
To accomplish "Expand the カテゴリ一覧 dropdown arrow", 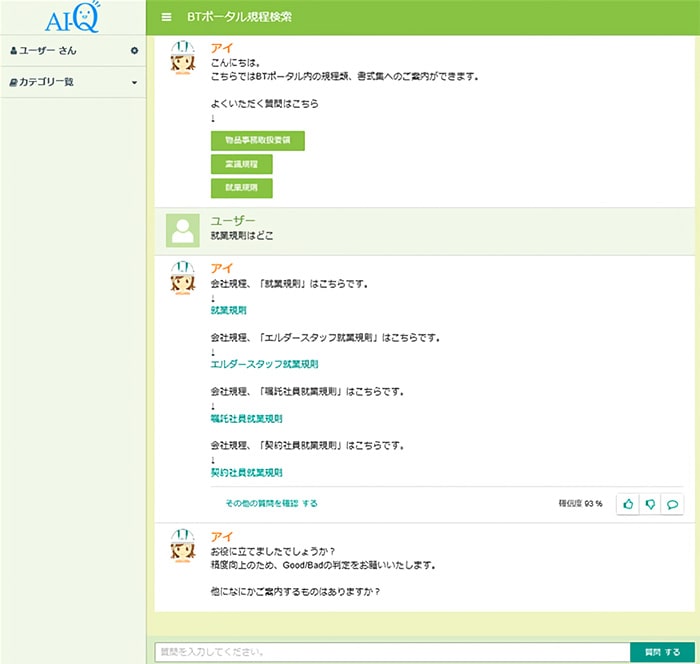I will point(134,82).
